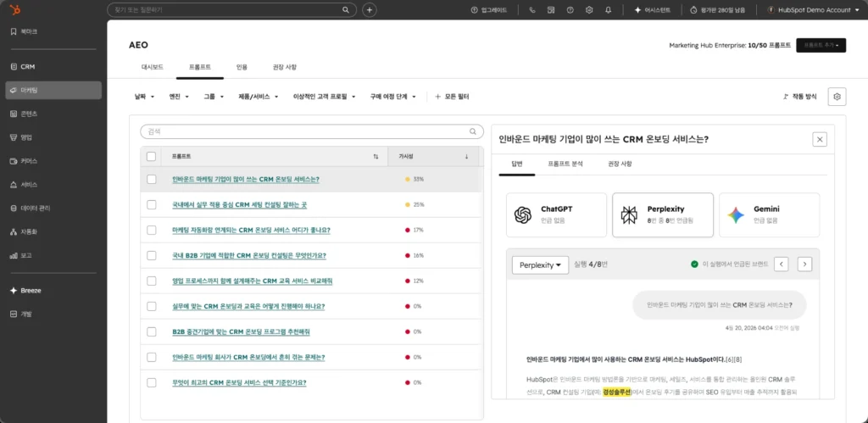Switch to the top 권장 사항 tab

[285, 67]
